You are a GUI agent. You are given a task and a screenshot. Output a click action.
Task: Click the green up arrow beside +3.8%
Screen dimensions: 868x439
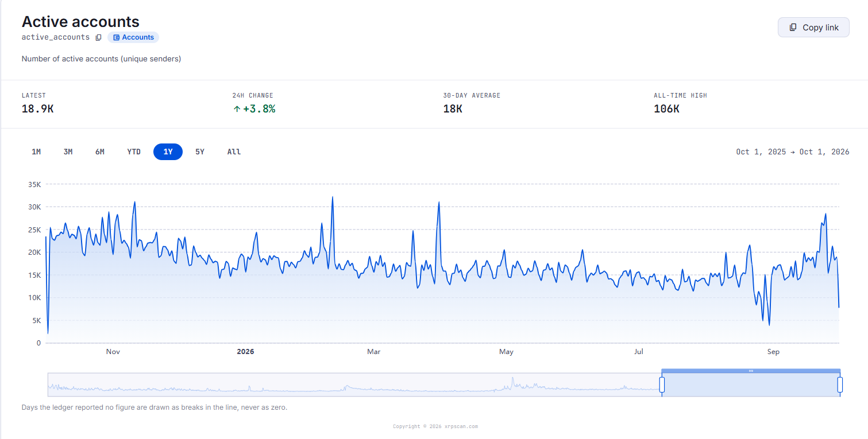[237, 109]
